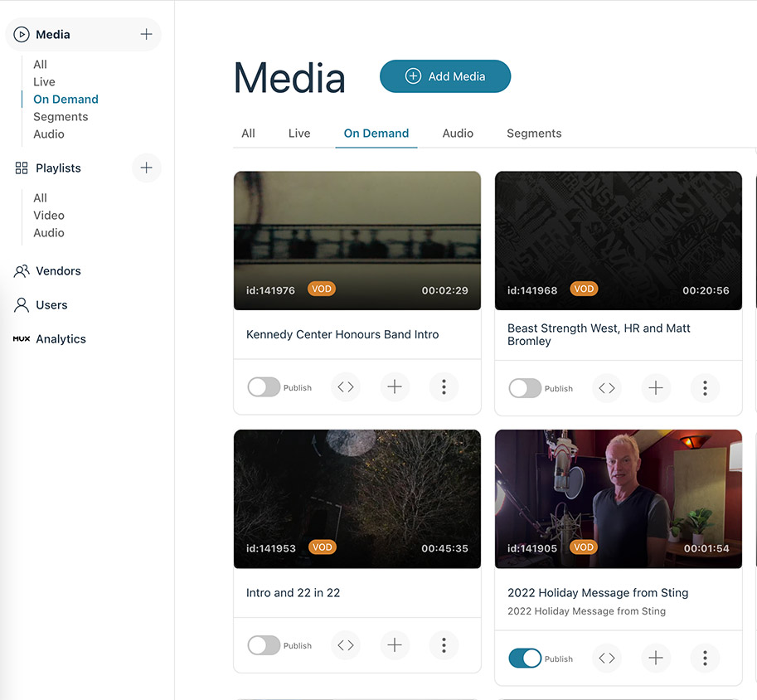Expand more options for Sting Holiday Message

point(705,659)
